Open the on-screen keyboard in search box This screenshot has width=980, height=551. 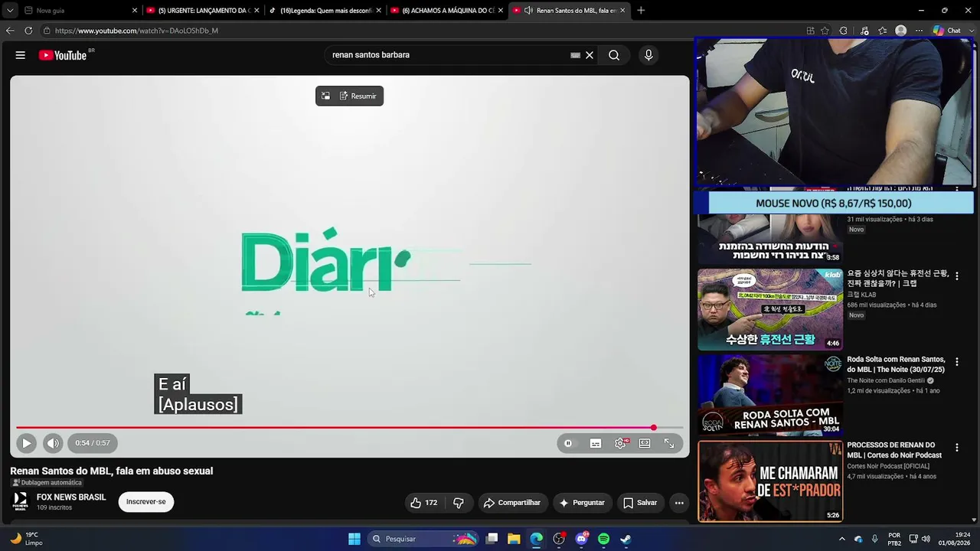point(575,55)
